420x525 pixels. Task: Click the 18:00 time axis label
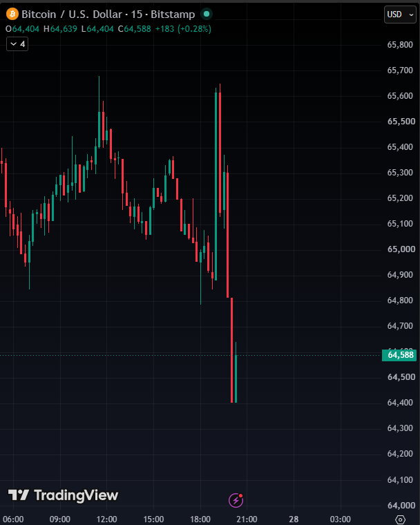(x=200, y=519)
